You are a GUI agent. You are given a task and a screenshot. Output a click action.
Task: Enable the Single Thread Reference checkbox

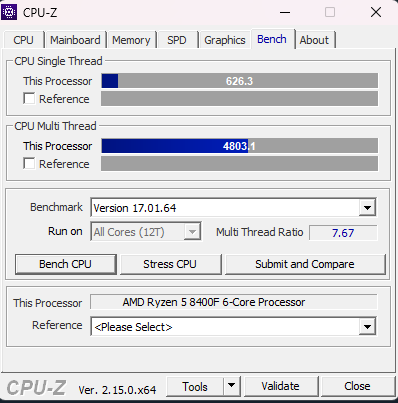pos(29,99)
